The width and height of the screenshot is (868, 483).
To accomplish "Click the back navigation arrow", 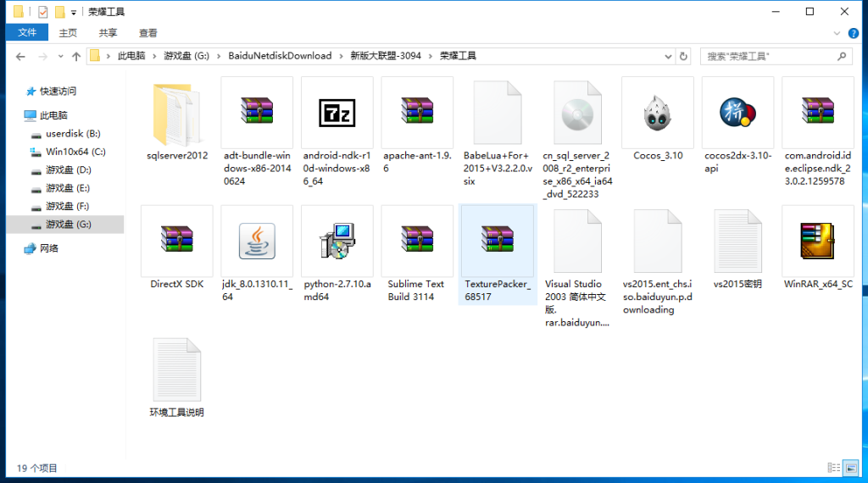I will (20, 57).
